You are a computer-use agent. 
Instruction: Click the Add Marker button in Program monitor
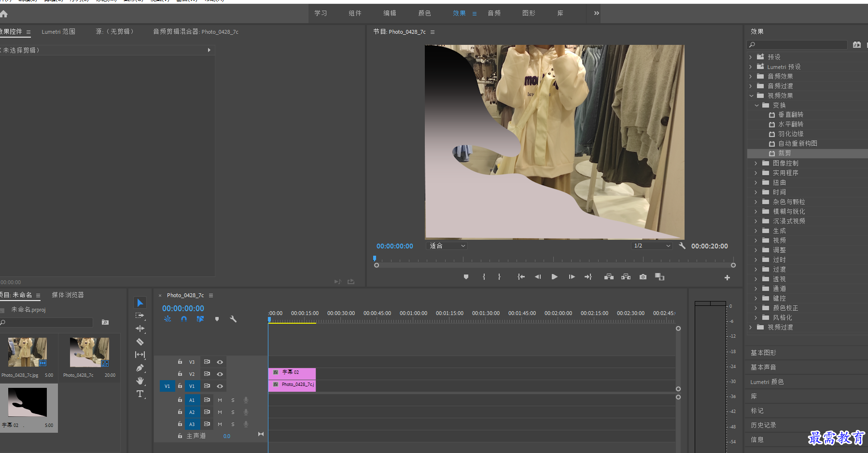pos(466,277)
